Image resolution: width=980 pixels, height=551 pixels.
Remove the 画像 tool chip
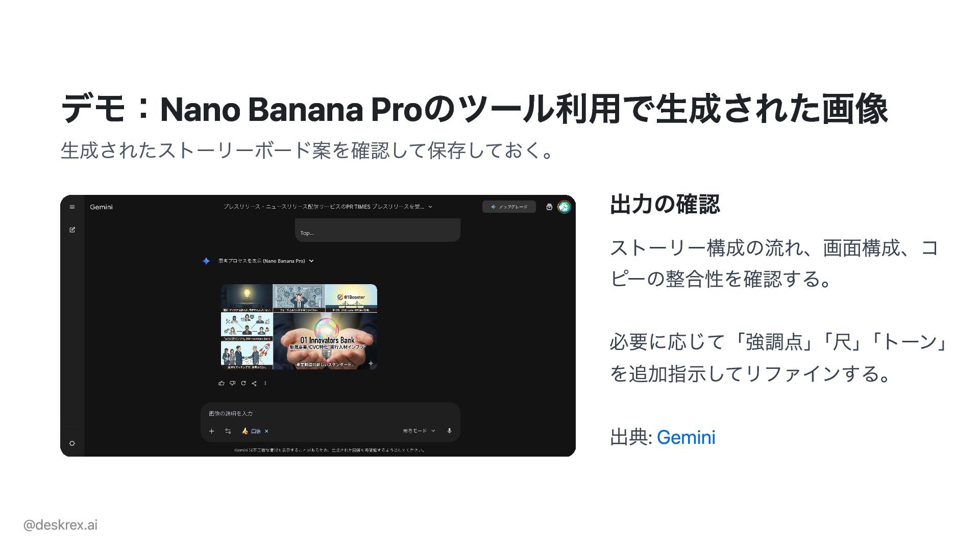(x=266, y=431)
